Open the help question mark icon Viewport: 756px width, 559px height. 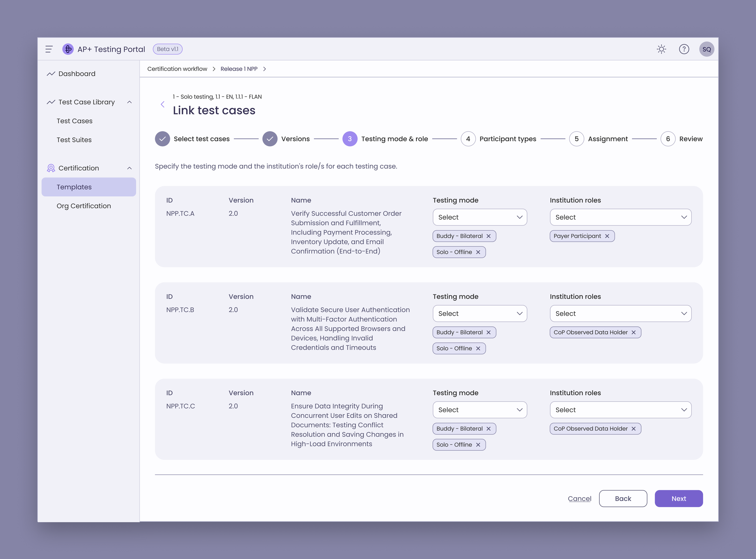tap(684, 49)
